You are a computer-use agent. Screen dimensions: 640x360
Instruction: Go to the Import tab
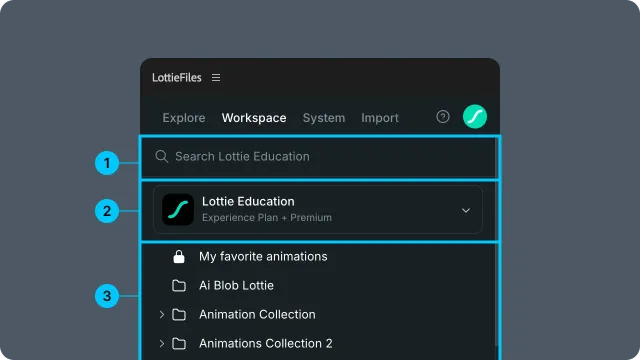(380, 118)
